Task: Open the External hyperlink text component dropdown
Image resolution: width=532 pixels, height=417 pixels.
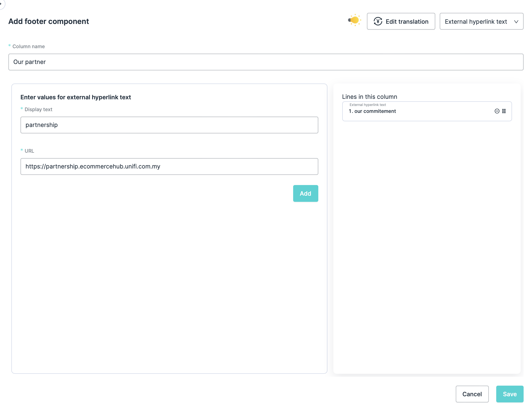Action: tap(481, 21)
